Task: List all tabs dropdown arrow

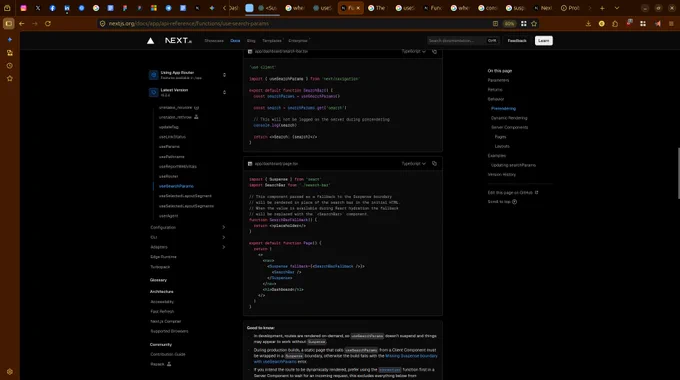Action: (x=617, y=8)
